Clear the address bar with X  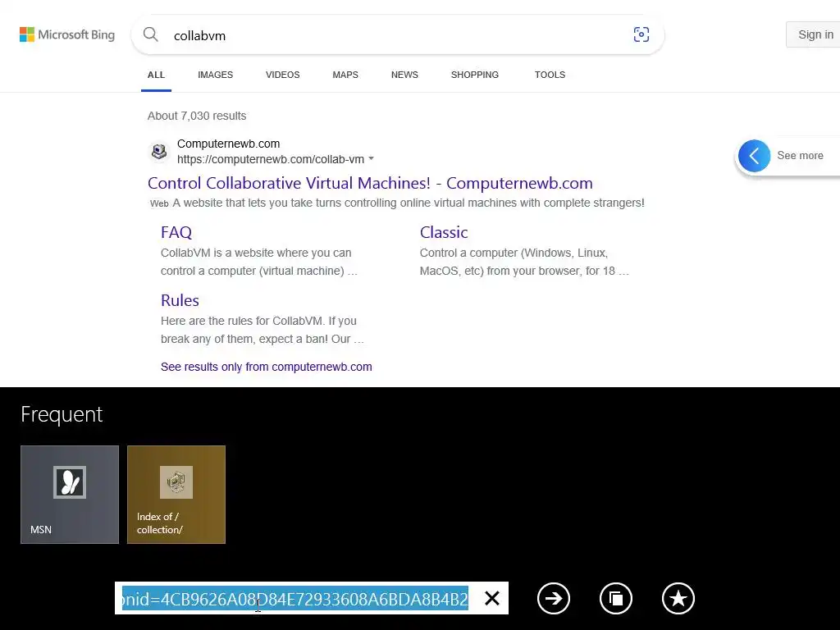point(492,598)
